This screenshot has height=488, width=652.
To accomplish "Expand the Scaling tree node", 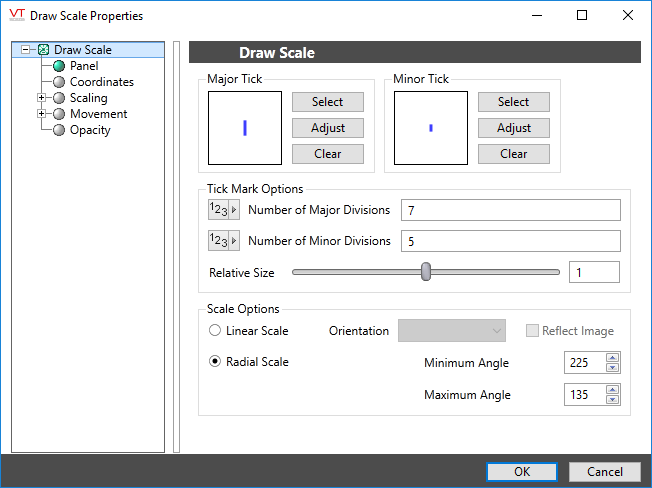I will pyautogui.click(x=41, y=98).
